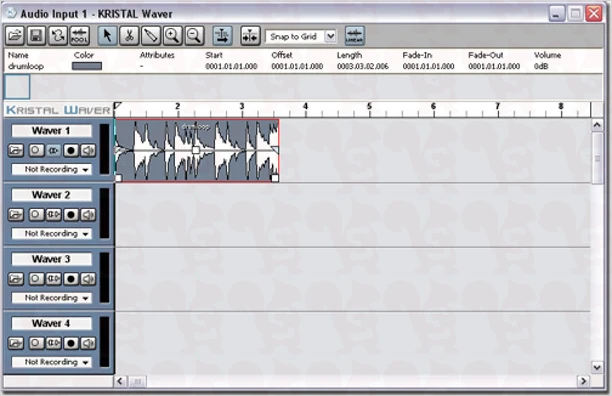Click bar 6 on the timeline ruler

click(433, 106)
